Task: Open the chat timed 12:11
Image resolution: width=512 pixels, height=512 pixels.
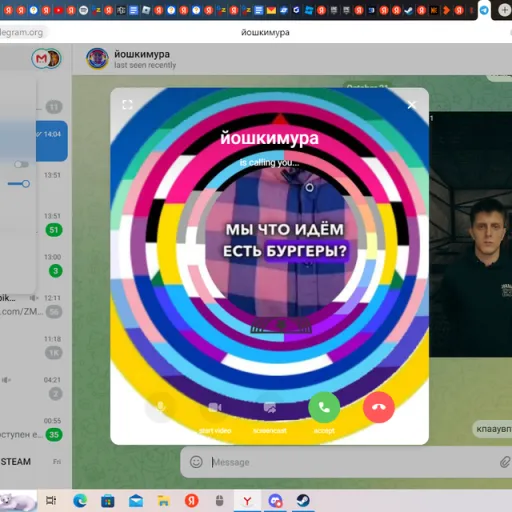Action: click(33, 305)
